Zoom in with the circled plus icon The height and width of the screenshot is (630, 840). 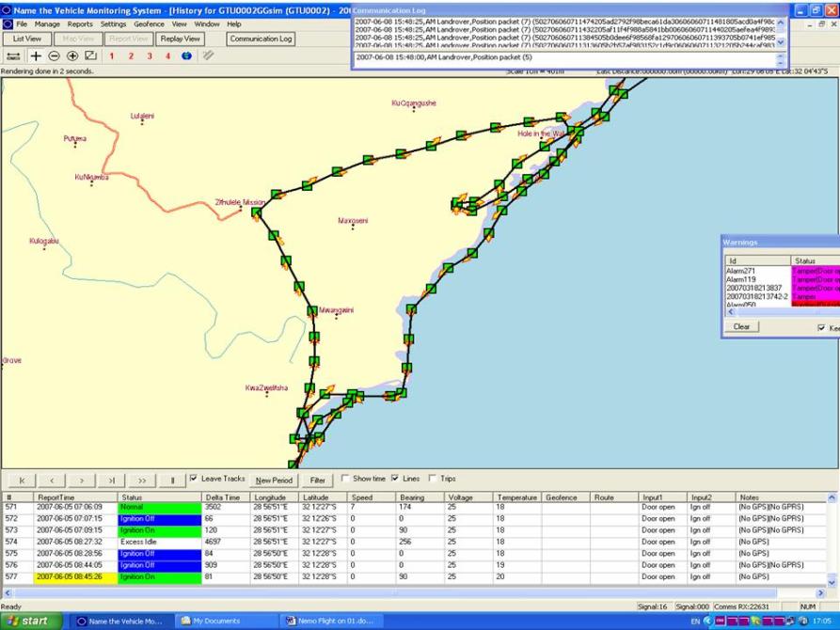tap(72, 56)
